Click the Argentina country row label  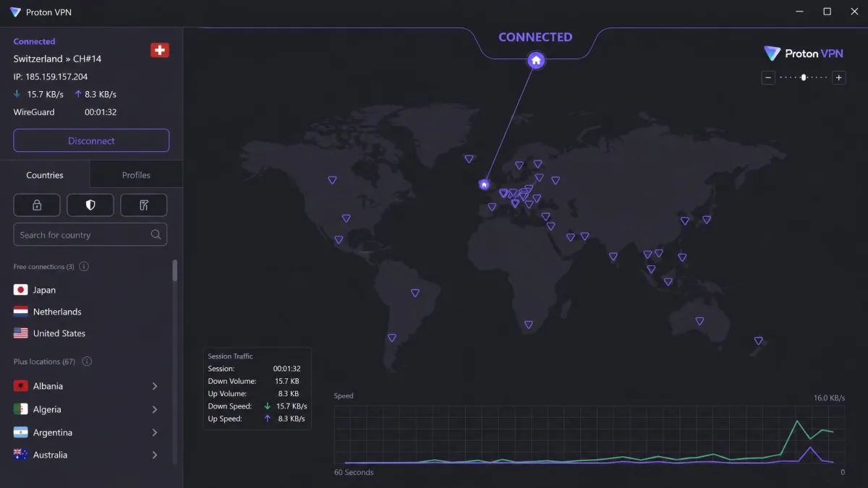coord(53,432)
